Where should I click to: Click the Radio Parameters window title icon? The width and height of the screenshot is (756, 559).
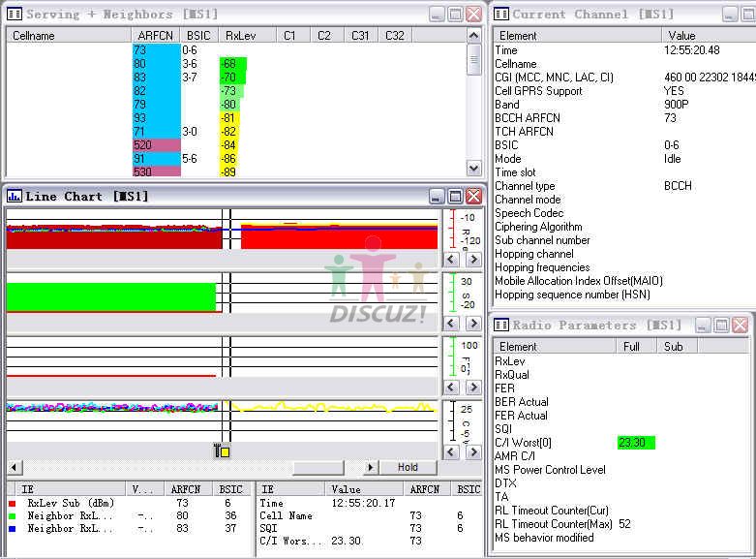(x=501, y=326)
